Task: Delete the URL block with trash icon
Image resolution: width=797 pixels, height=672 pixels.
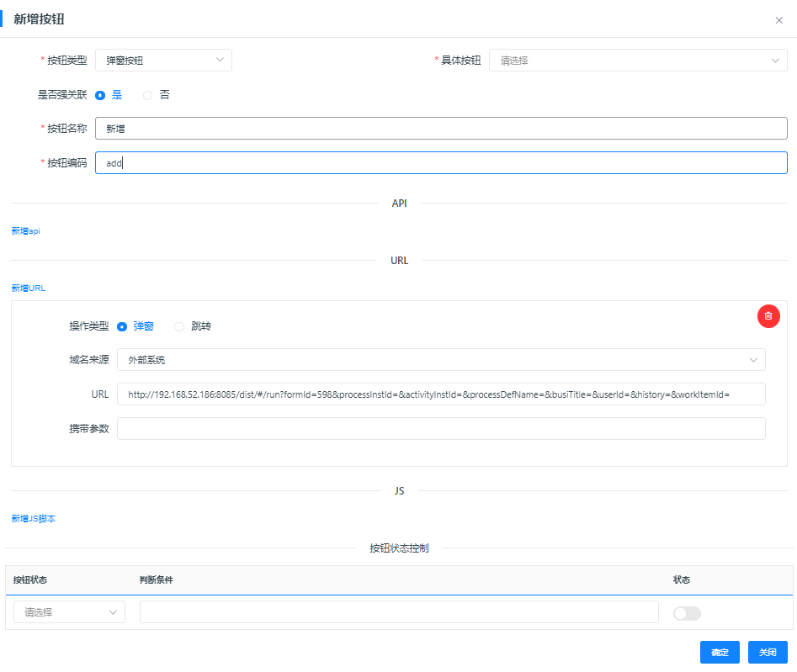Action: 768,316
